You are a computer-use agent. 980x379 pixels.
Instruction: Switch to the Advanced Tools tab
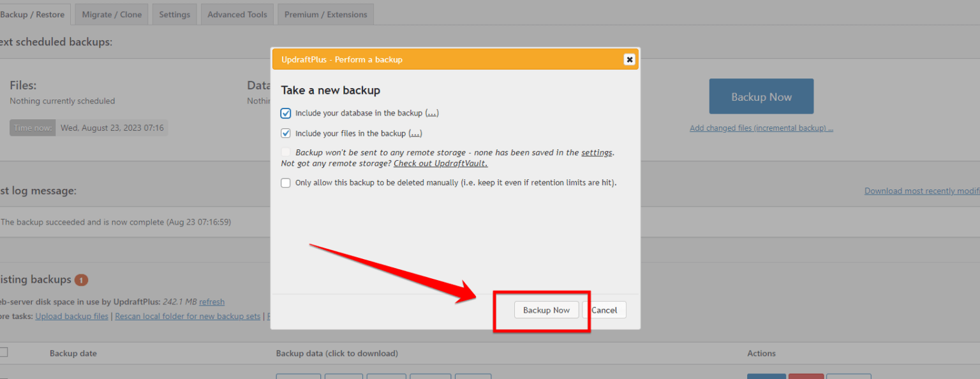pos(237,13)
